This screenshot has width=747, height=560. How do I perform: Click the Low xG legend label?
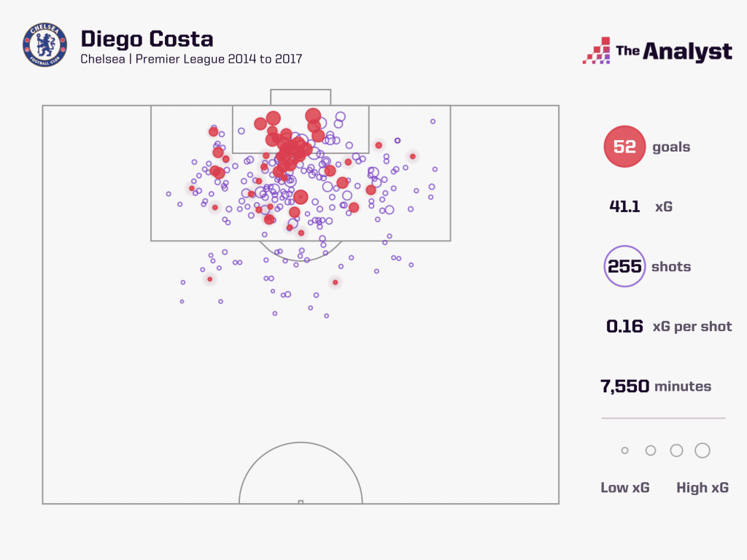coord(625,488)
